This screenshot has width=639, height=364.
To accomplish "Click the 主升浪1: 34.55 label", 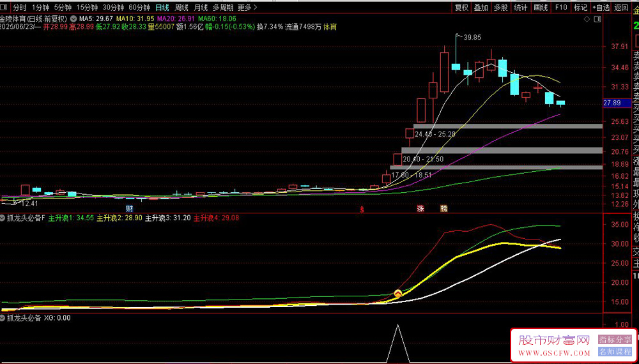I will (71, 218).
